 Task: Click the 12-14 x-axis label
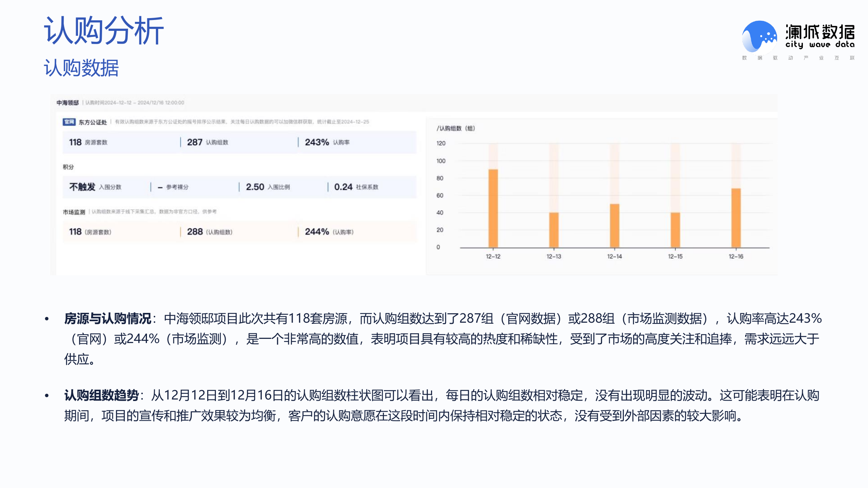click(x=614, y=256)
